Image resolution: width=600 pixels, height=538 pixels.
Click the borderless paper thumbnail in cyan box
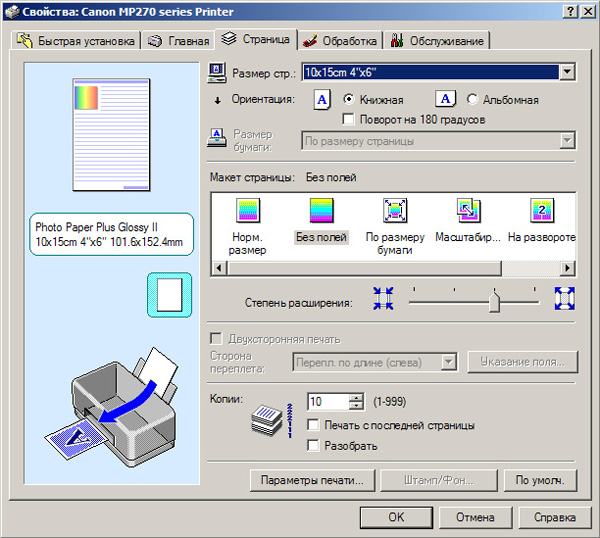click(x=170, y=295)
